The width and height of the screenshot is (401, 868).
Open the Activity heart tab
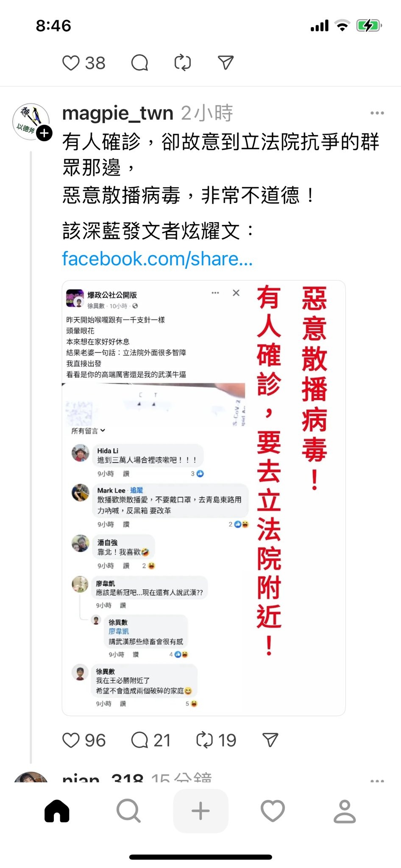pos(273,811)
